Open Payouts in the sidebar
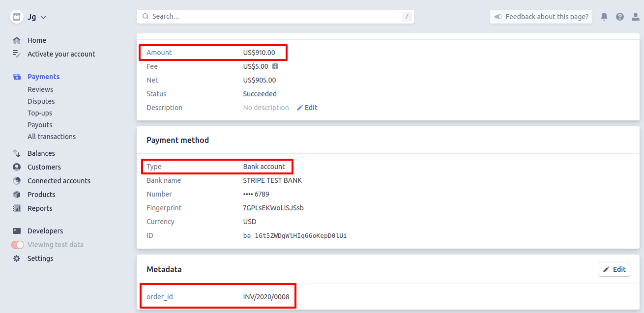The image size is (644, 313). (x=40, y=125)
